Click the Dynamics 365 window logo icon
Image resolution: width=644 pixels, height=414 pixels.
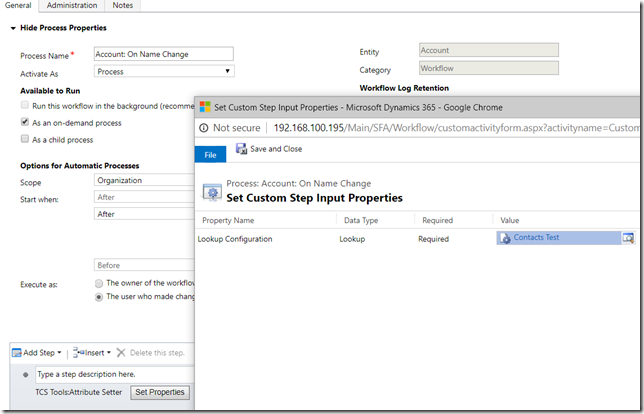tap(205, 107)
